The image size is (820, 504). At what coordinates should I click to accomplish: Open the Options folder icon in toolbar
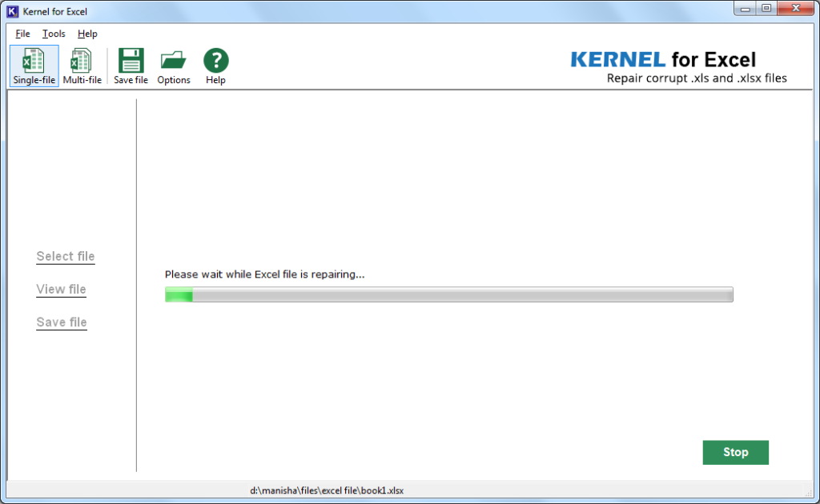[174, 66]
